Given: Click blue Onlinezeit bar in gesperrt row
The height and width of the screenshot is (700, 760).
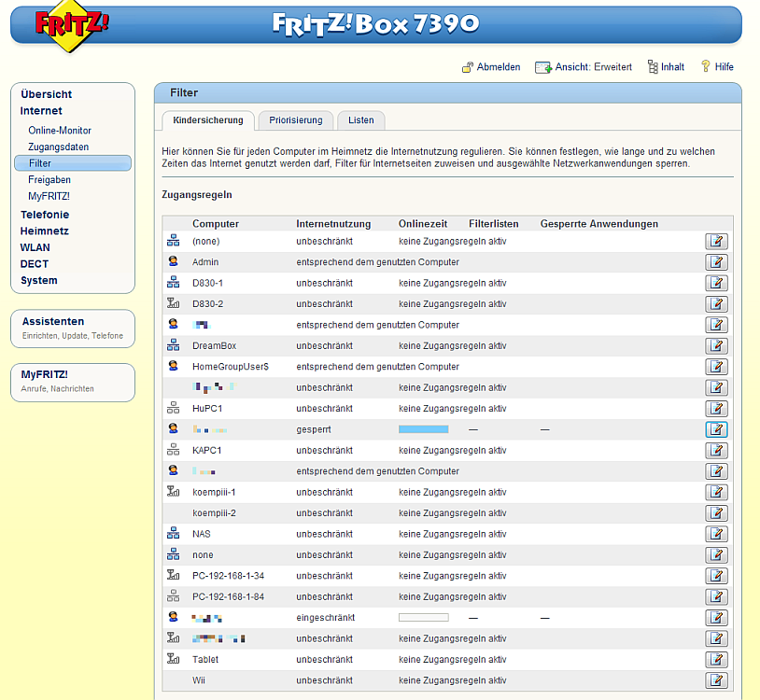Looking at the screenshot, I should click(423, 429).
